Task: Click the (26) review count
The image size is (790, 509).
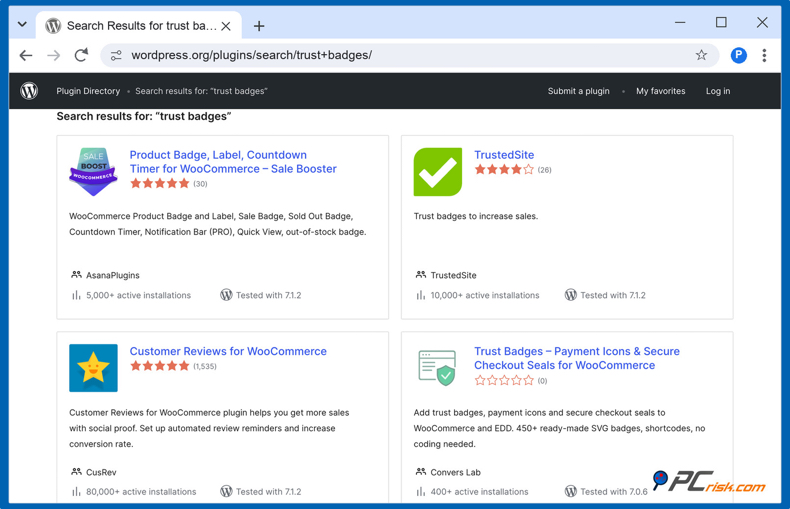Action: (x=544, y=170)
